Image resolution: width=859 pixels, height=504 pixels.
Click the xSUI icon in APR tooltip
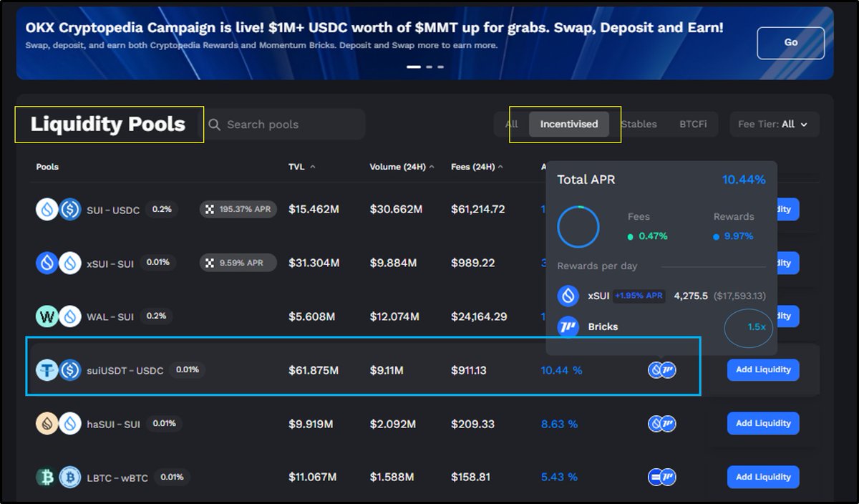tap(568, 296)
